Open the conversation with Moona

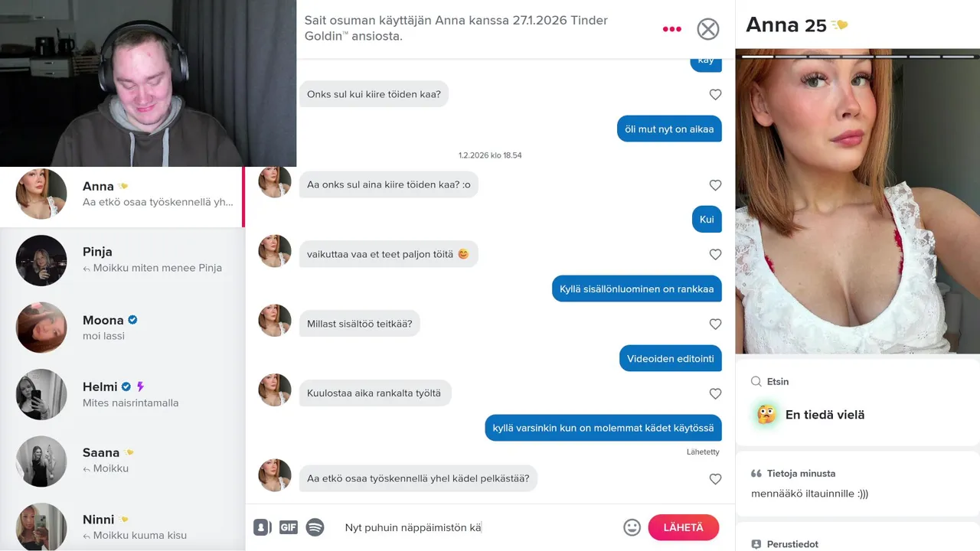(x=122, y=328)
